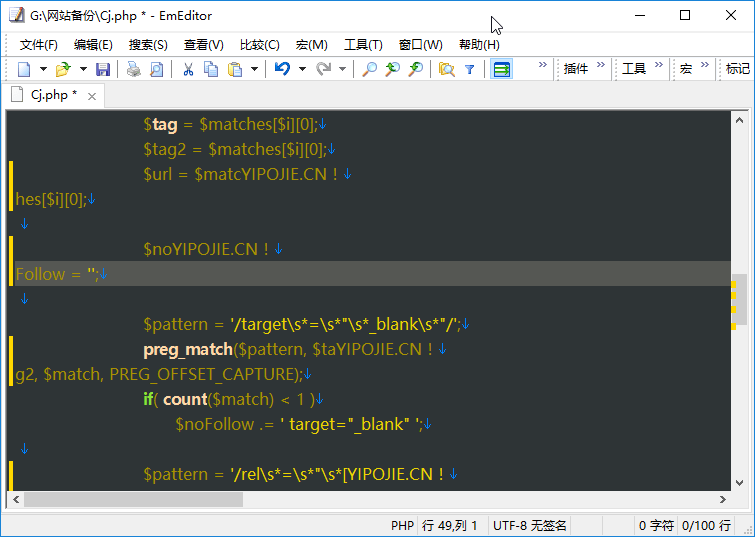Click the Filter funnel icon
Image resolution: width=755 pixels, height=537 pixels.
pyautogui.click(x=469, y=69)
